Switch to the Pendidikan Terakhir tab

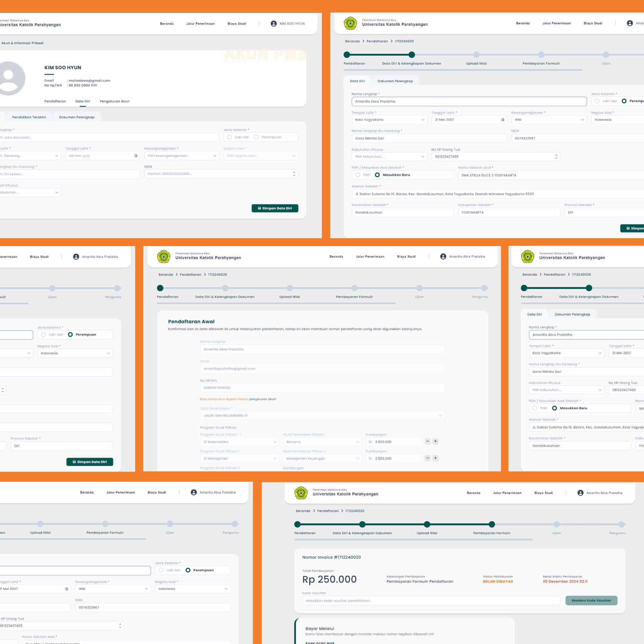coord(29,117)
